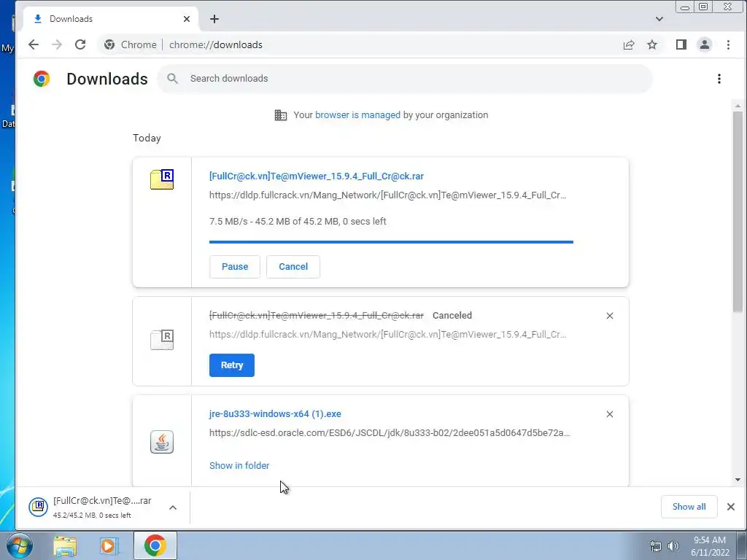This screenshot has width=747, height=560.
Task: Open the Downloads page more actions menu
Action: [x=719, y=79]
